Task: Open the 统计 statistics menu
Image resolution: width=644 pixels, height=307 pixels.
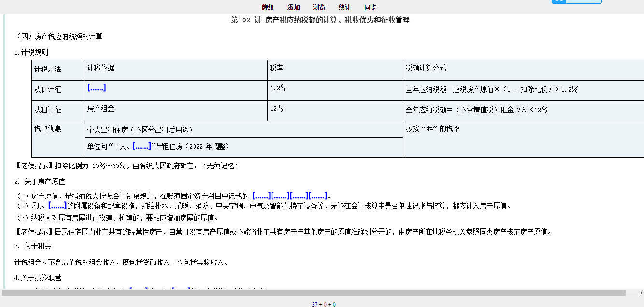Action: point(344,7)
